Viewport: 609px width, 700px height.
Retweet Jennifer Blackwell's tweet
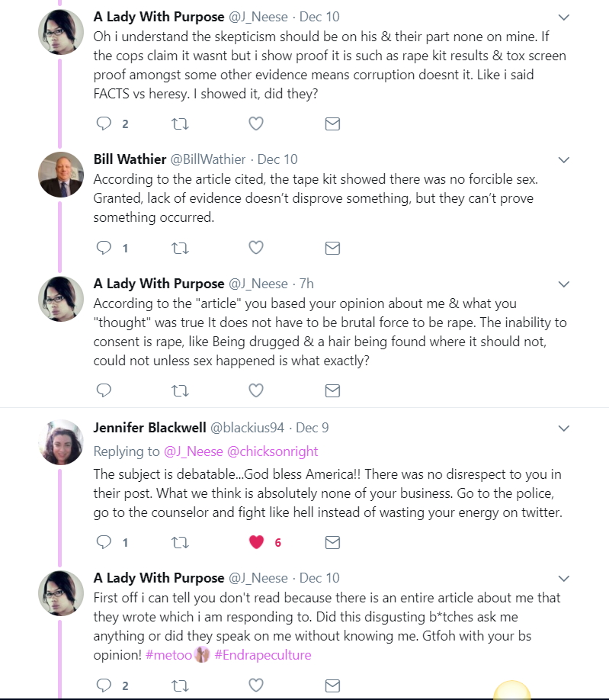pos(180,542)
